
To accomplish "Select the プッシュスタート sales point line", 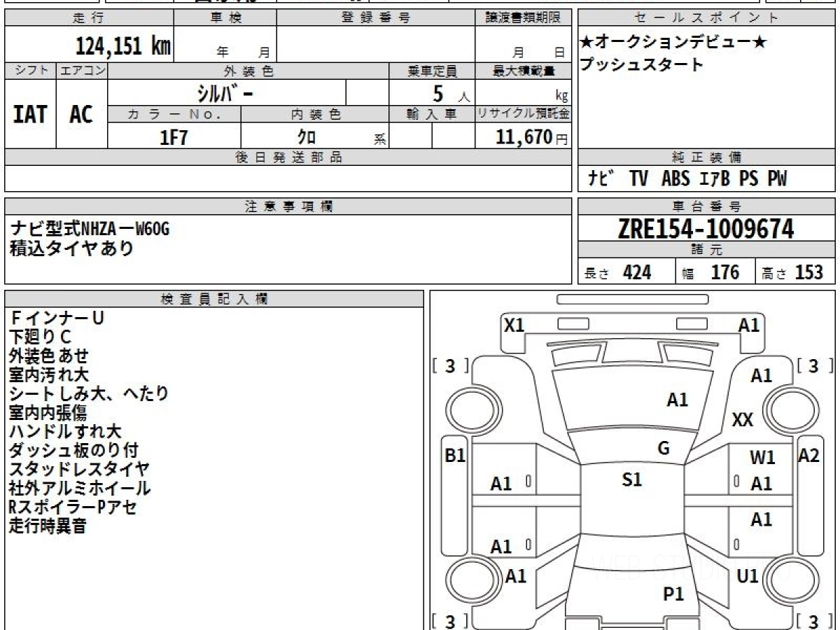I will (641, 65).
